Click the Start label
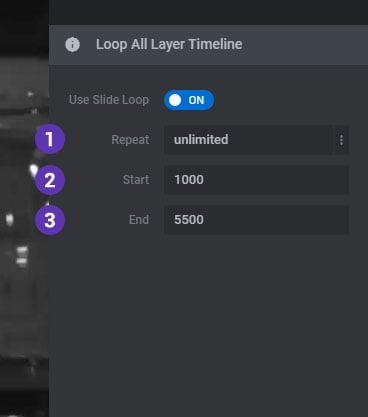 point(136,180)
